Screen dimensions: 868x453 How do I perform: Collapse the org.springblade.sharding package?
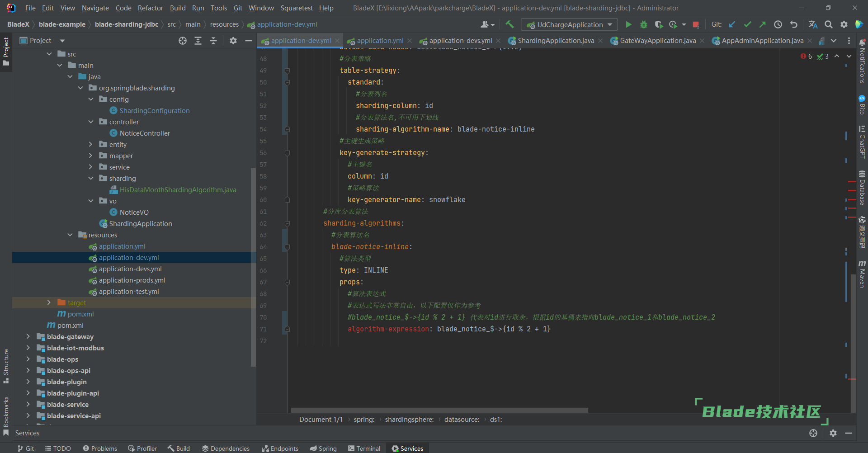pos(80,88)
